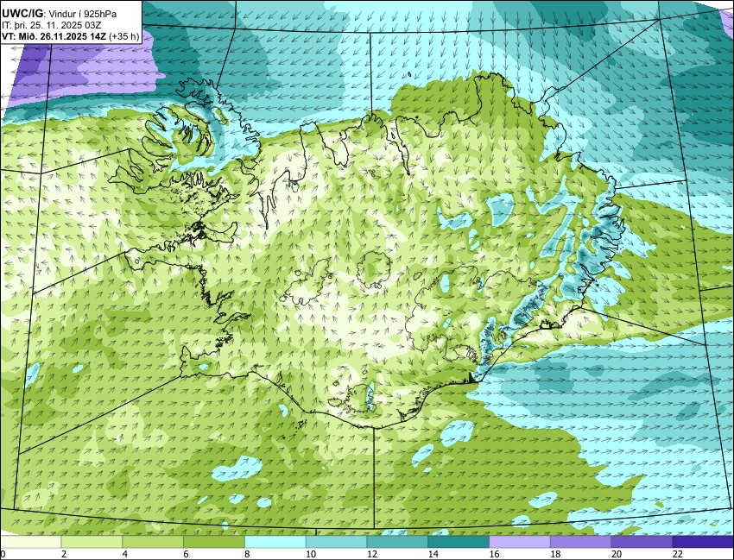Screen dimensions: 734x560
Task: Click the legend scale label '20'
Action: tap(616, 554)
